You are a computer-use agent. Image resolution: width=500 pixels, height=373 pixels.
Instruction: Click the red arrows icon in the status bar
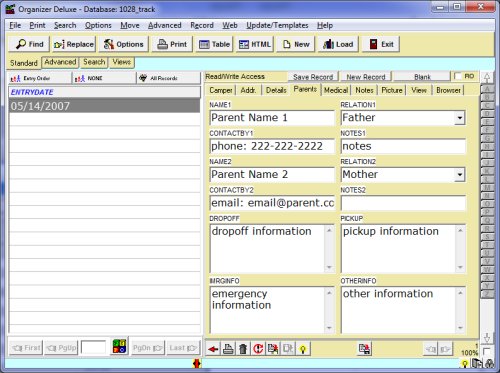click(197, 363)
